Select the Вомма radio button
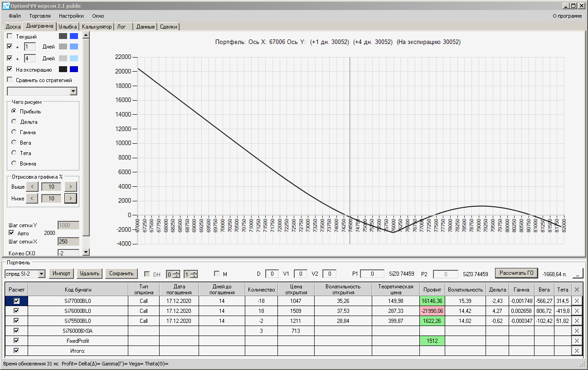The width and height of the screenshot is (588, 370). pos(14,163)
